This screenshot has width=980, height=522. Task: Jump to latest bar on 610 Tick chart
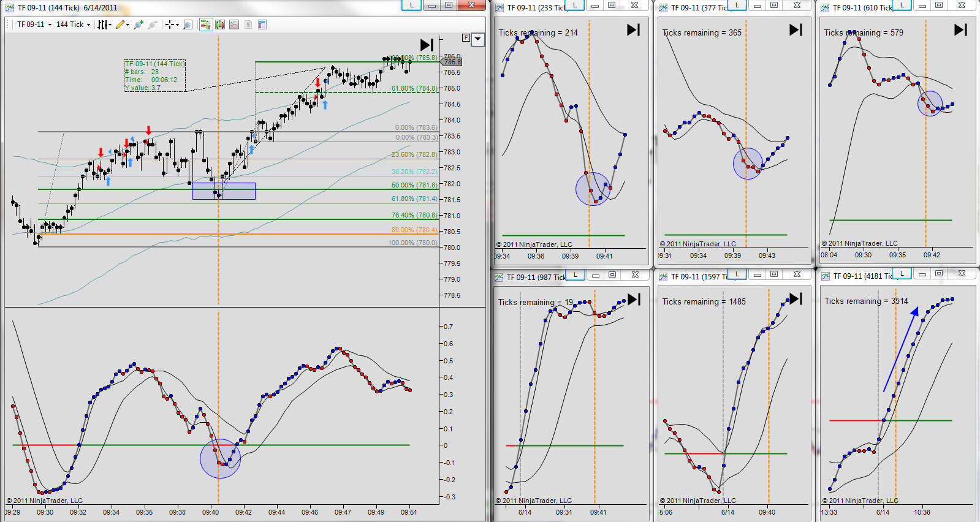960,29
